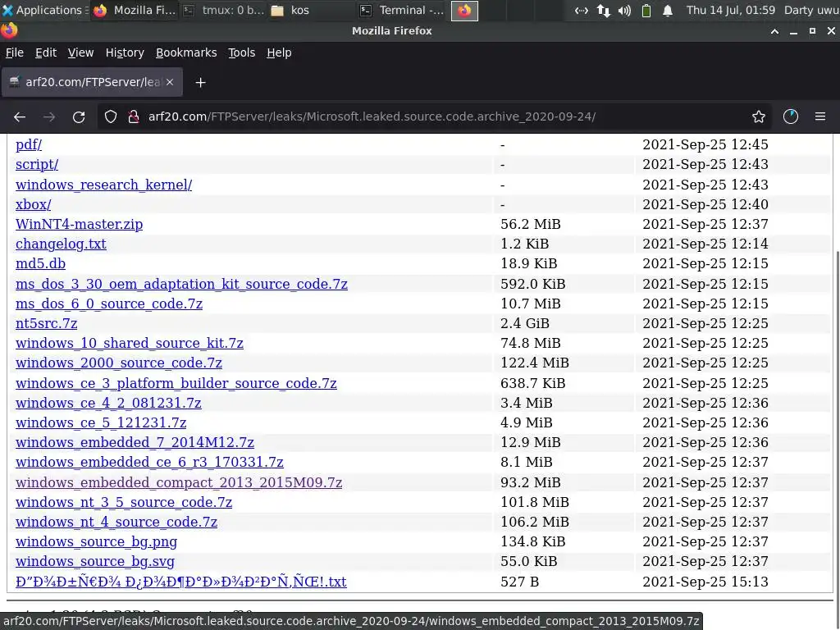Close the arf20.com tab
840x630 pixels.
pos(170,82)
